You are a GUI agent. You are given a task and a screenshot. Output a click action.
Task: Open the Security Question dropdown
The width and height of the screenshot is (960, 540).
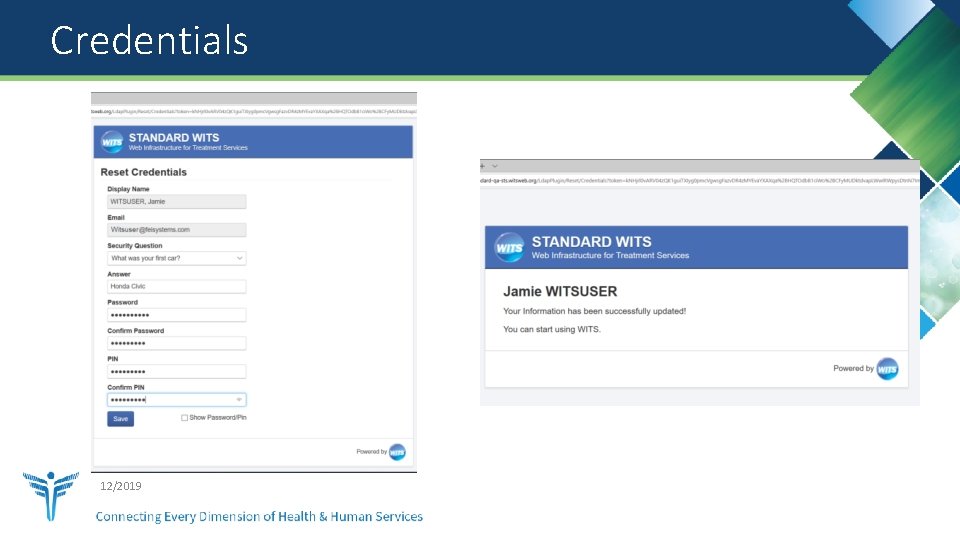[176, 258]
